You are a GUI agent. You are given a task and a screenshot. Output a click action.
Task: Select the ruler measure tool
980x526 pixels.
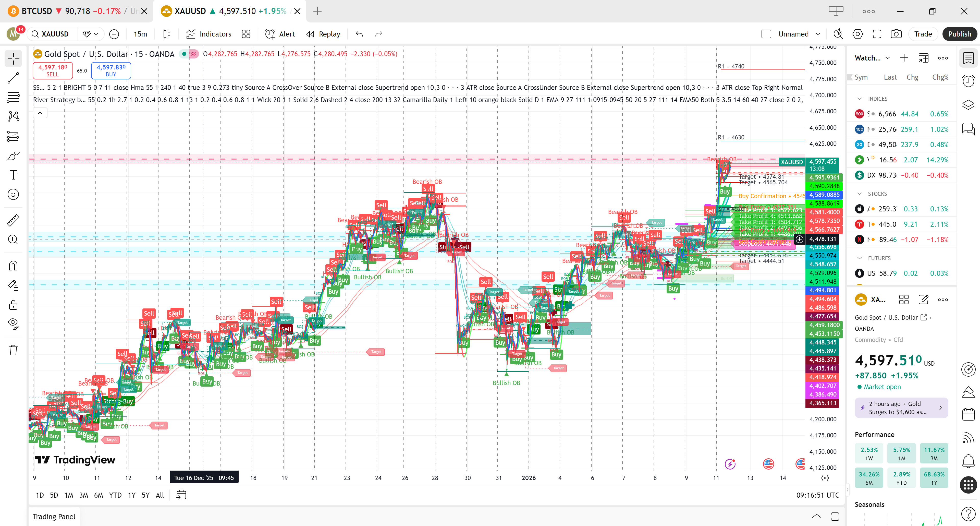click(x=13, y=220)
